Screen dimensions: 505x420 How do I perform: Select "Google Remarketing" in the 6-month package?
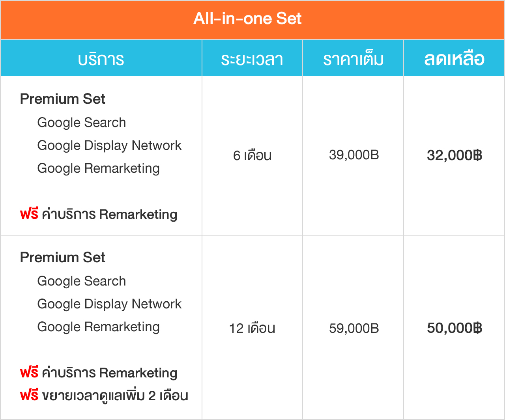pos(98,168)
